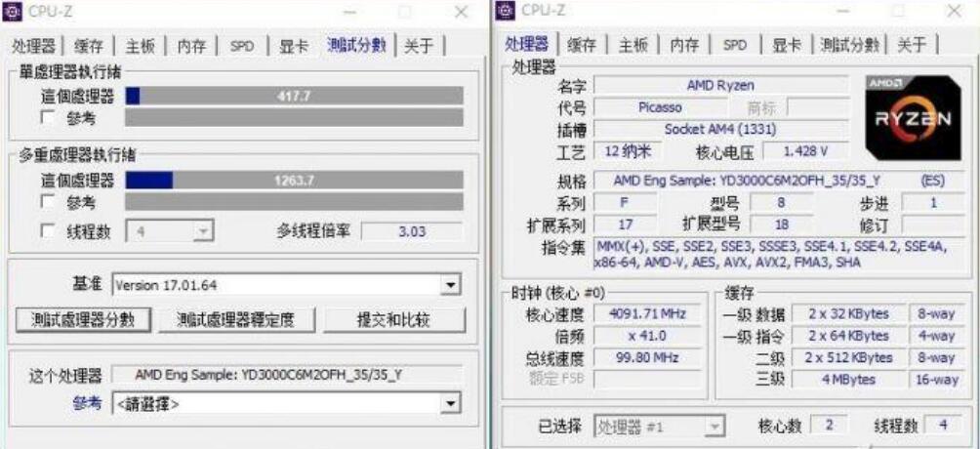Screen dimensions: 980x449
Task: Click 一级 数据 cache value 2 x 32 KBytes
Action: pyautogui.click(x=848, y=314)
